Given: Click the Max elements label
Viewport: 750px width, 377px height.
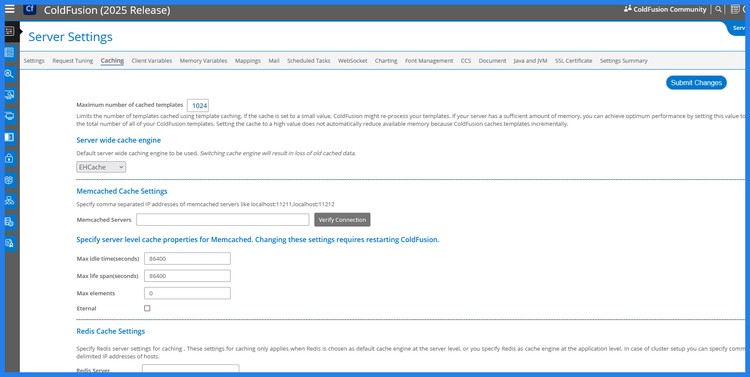Looking at the screenshot, I should (96, 293).
